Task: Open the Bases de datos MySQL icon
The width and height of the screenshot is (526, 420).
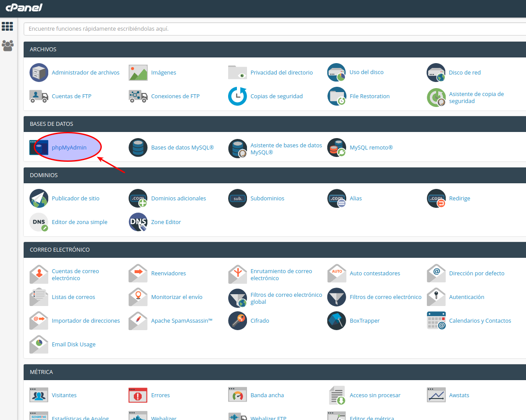Action: (x=138, y=148)
